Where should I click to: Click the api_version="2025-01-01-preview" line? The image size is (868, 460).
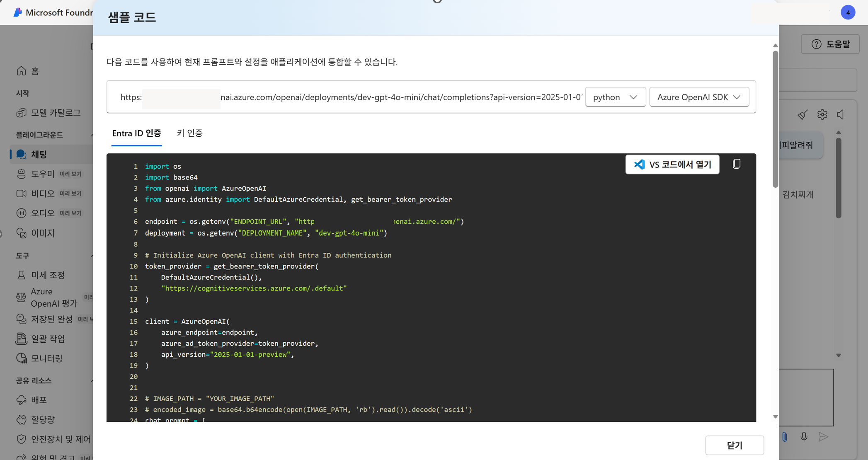tap(228, 355)
